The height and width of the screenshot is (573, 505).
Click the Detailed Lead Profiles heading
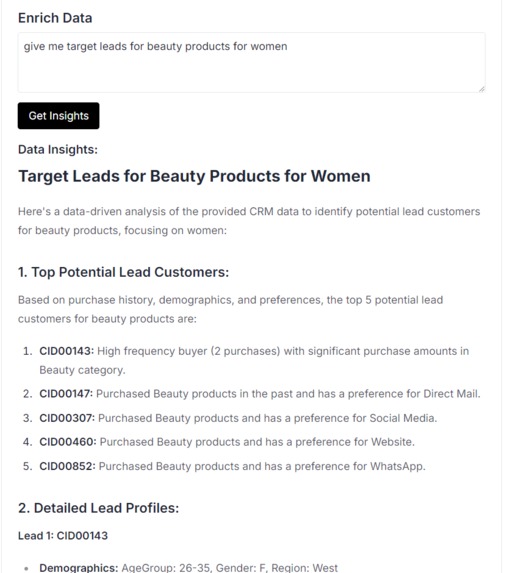(x=99, y=508)
